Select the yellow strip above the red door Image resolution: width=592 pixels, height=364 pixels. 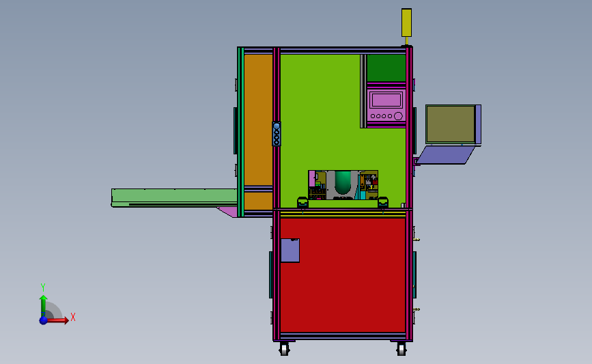point(343,214)
